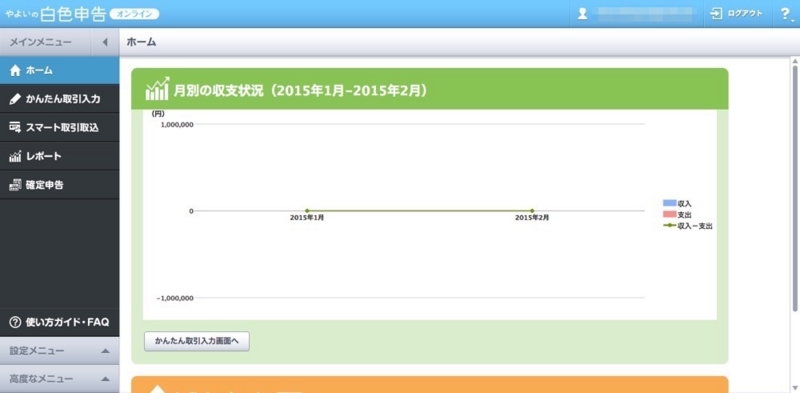Collapse the main menu with the left arrow
This screenshot has width=800, height=393.
(105, 42)
